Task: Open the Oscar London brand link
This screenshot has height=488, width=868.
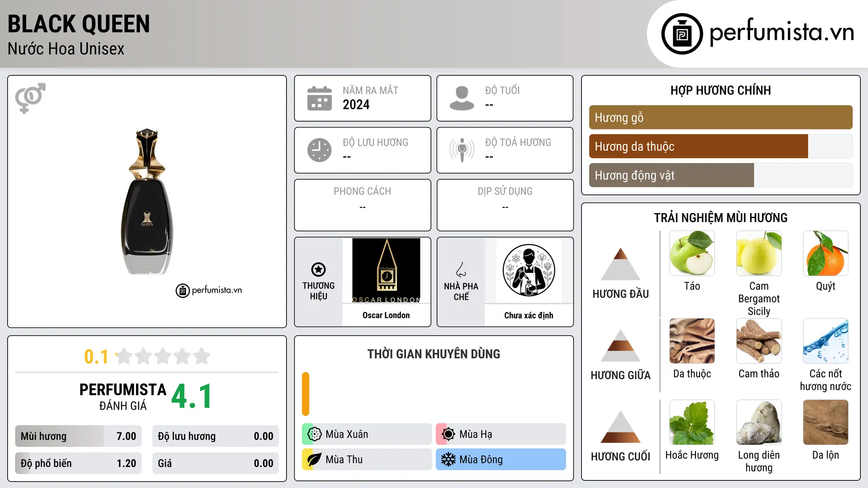Action: (x=386, y=315)
